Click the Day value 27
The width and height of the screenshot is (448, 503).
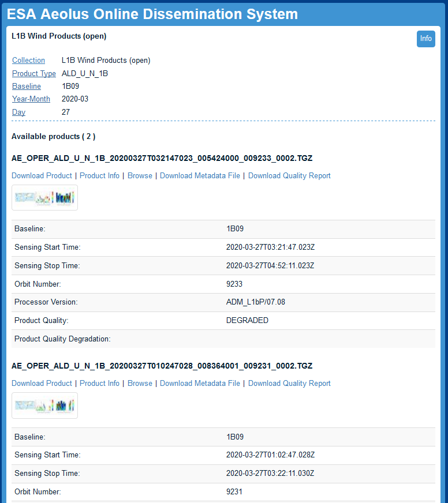coord(65,112)
